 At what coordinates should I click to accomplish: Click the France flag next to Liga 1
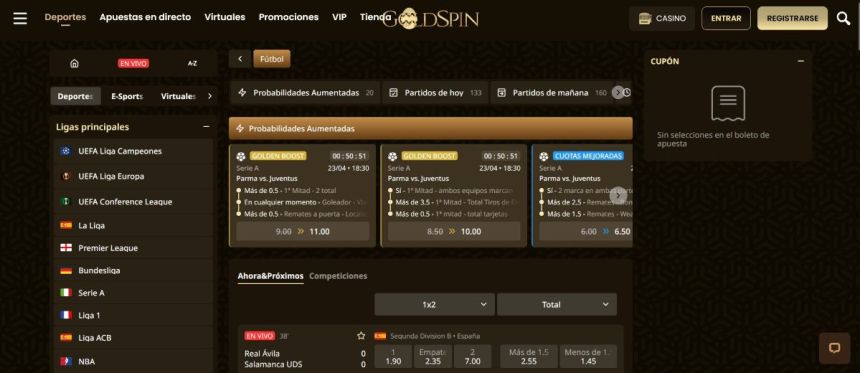click(x=66, y=315)
